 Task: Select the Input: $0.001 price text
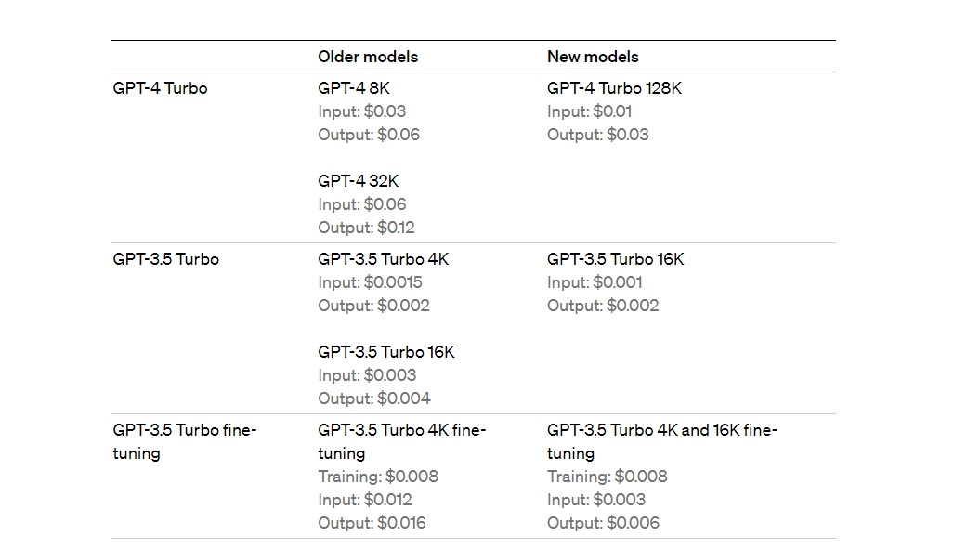click(x=595, y=282)
